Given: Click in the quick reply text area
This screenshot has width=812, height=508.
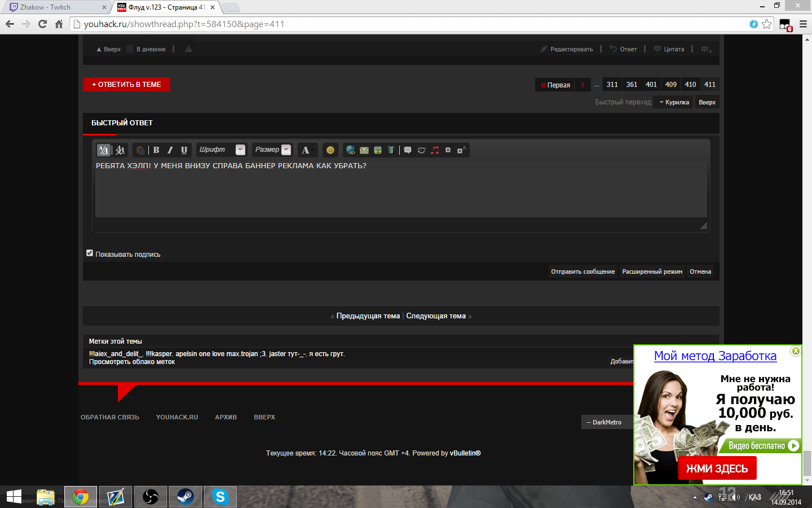Looking at the screenshot, I should (x=401, y=189).
